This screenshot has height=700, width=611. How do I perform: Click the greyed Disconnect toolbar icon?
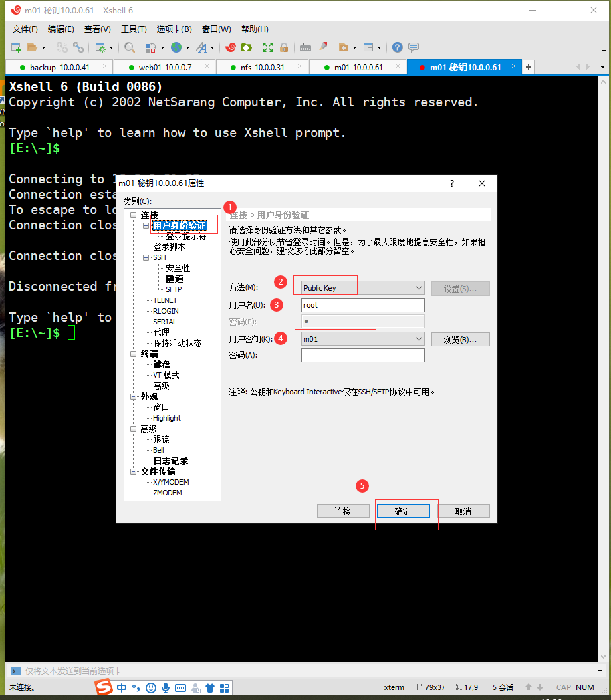(x=62, y=47)
